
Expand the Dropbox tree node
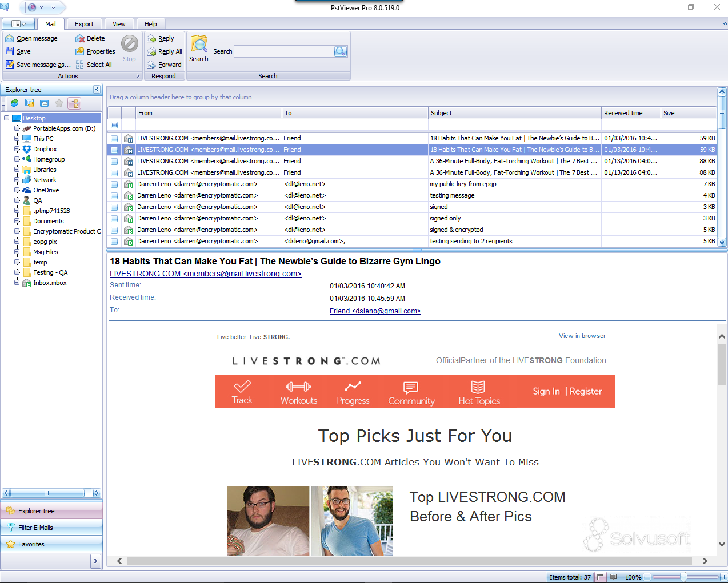[17, 149]
